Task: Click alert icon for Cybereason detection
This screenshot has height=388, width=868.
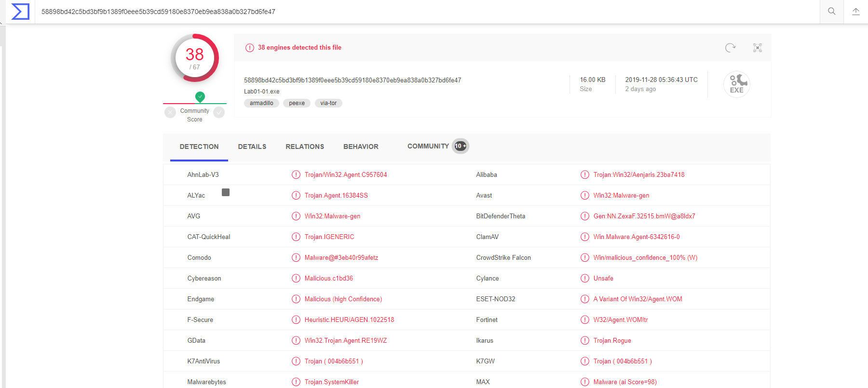Action: click(x=296, y=278)
